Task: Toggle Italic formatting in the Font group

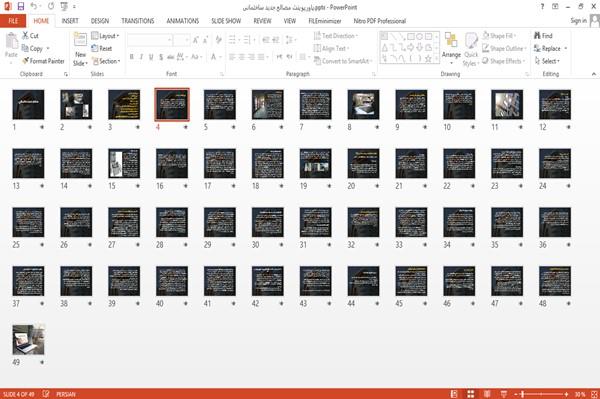Action: coord(141,57)
